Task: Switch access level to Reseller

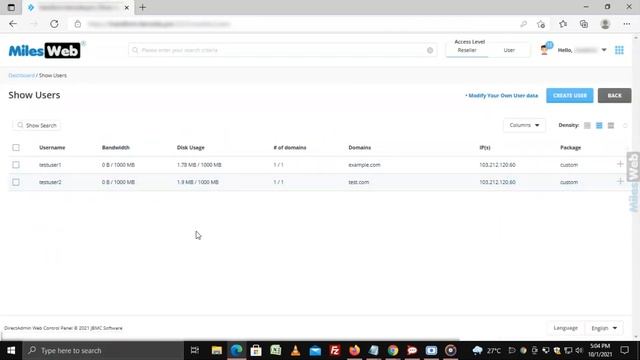Action: 467,50
